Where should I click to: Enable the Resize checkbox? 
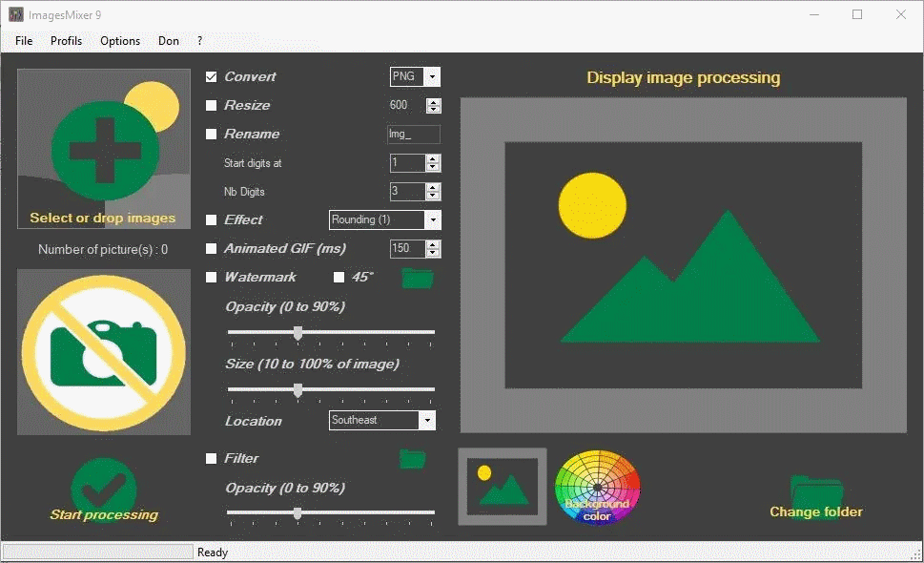point(211,106)
